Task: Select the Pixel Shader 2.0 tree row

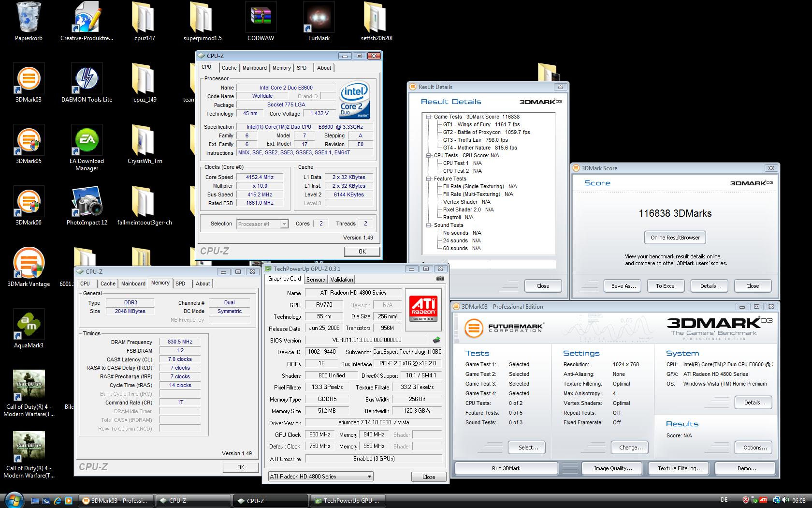Action: (x=468, y=209)
